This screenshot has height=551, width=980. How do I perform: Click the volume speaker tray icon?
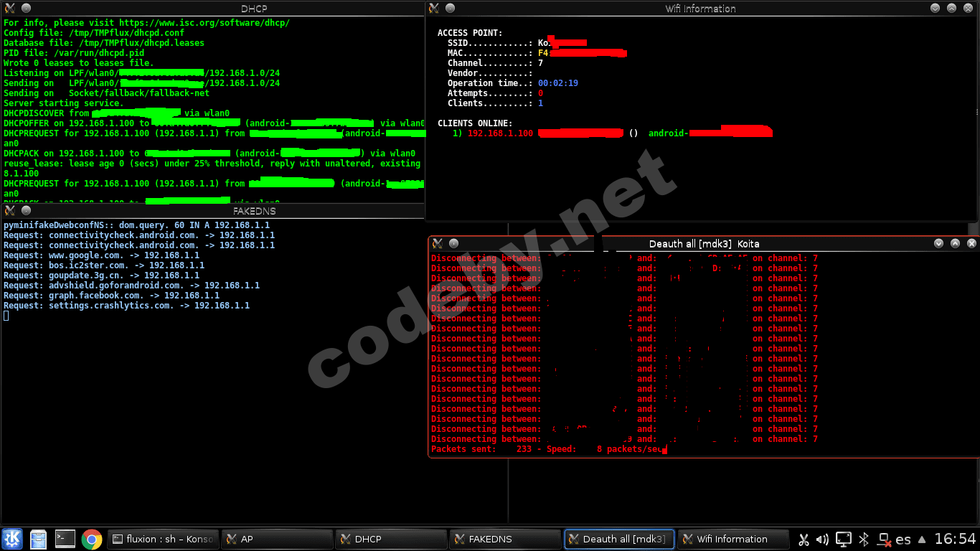pyautogui.click(x=823, y=540)
